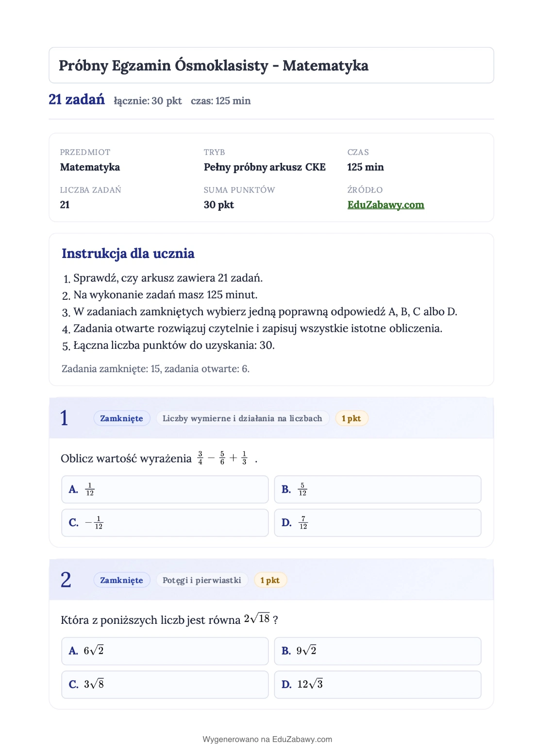The width and height of the screenshot is (534, 756).
Task: Click the 'Potęgi i pierwiastki' topic tag
Action: tap(201, 580)
